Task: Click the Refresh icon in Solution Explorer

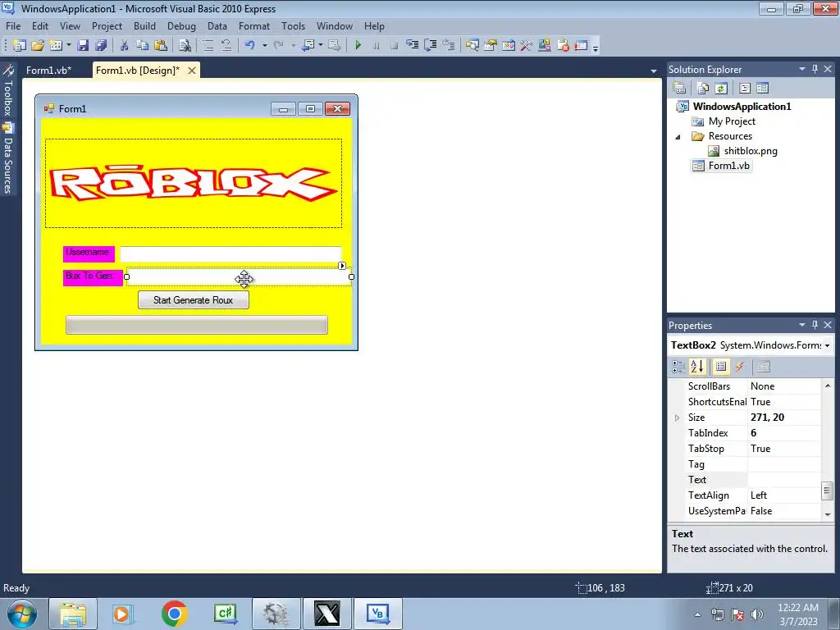Action: tap(721, 88)
